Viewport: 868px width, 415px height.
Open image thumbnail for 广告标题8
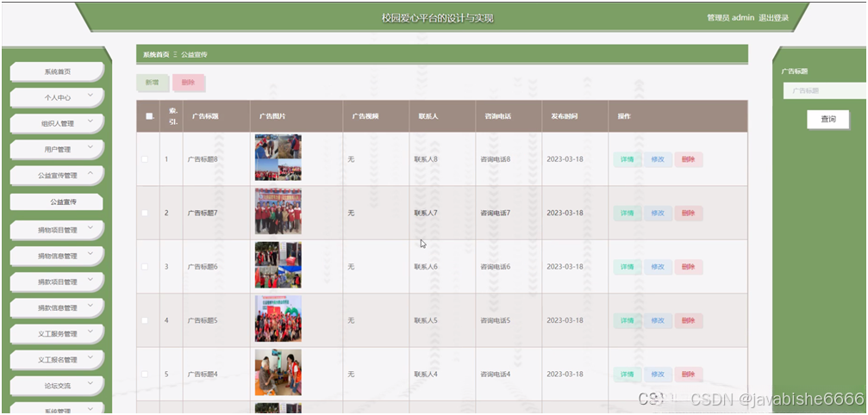[278, 158]
